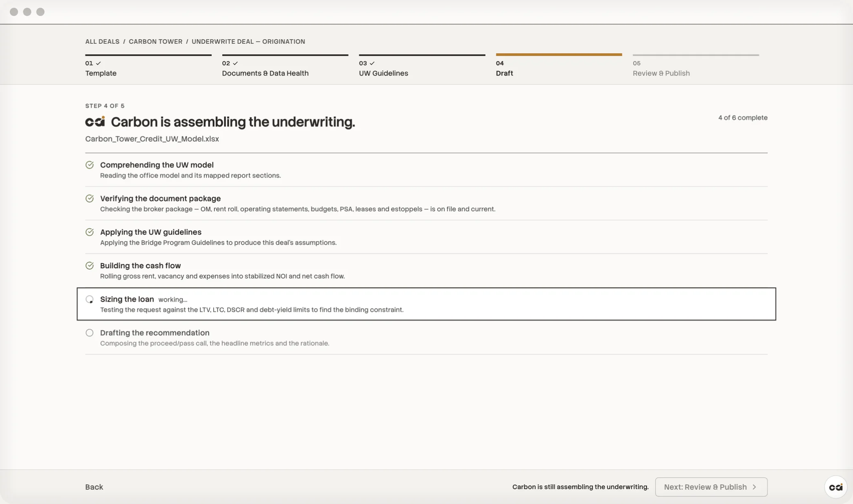Click the spinner icon beside Sizing the loan

click(x=89, y=299)
